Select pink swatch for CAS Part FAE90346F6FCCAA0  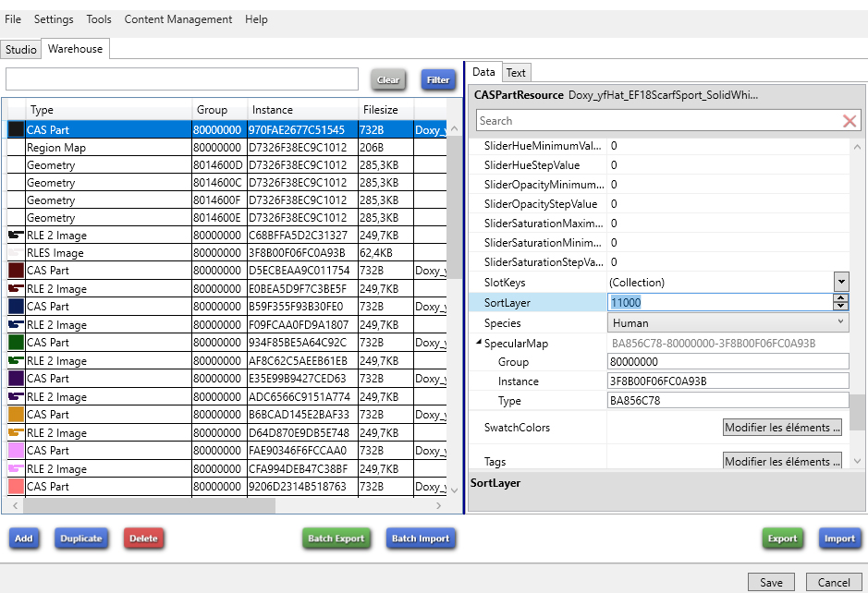16,450
